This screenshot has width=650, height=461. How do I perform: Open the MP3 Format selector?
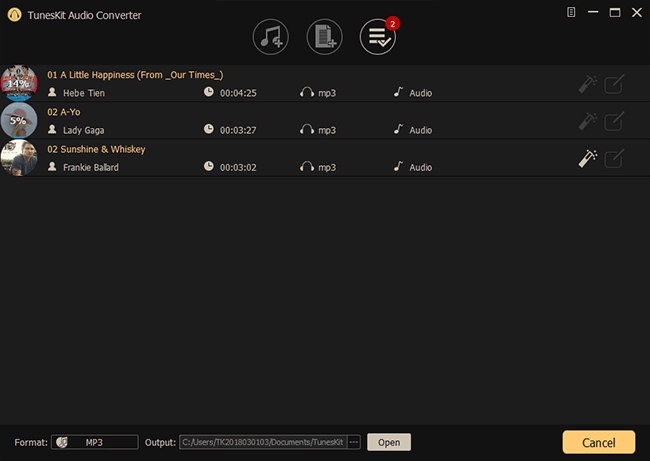point(95,442)
